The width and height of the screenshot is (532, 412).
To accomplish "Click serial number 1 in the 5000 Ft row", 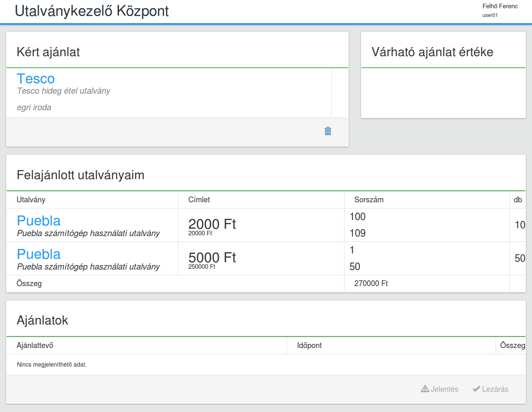I will pos(352,250).
